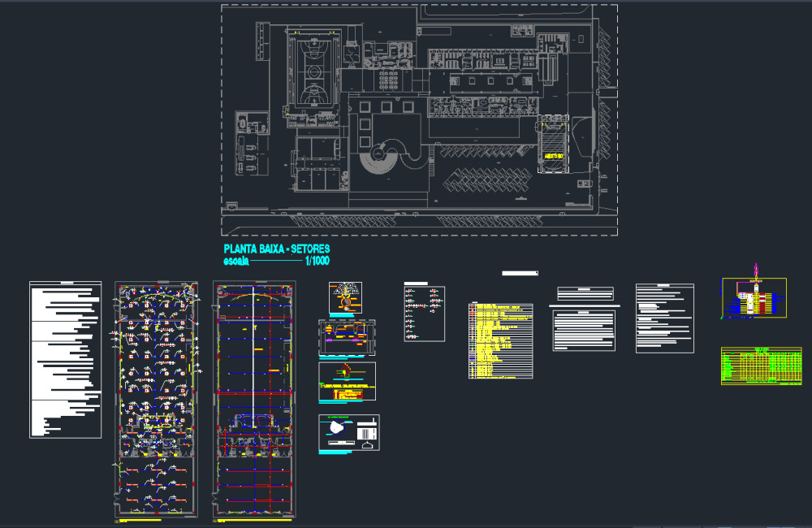Click the 'escala' label under the title

(236, 261)
